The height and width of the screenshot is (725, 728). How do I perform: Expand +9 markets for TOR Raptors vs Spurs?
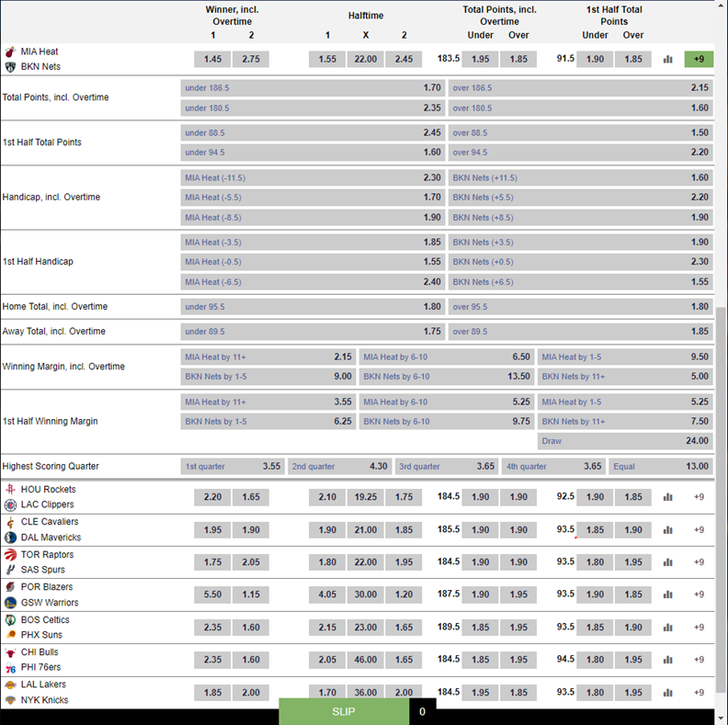pos(699,562)
